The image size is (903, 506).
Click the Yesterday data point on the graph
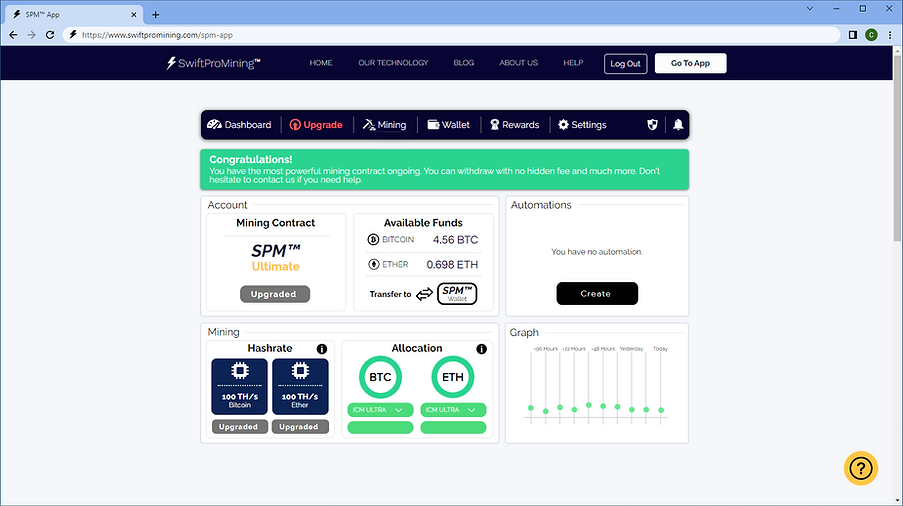[x=632, y=410]
